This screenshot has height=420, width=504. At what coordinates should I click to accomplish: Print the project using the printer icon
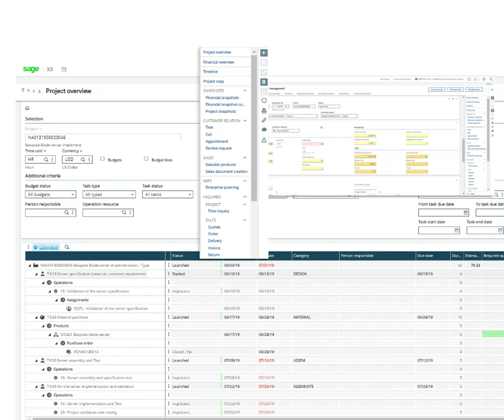[x=264, y=111]
